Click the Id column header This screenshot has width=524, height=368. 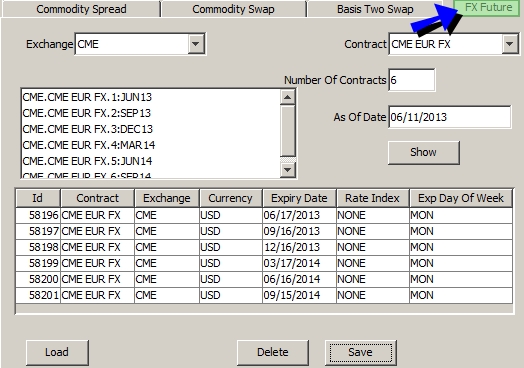click(x=38, y=198)
